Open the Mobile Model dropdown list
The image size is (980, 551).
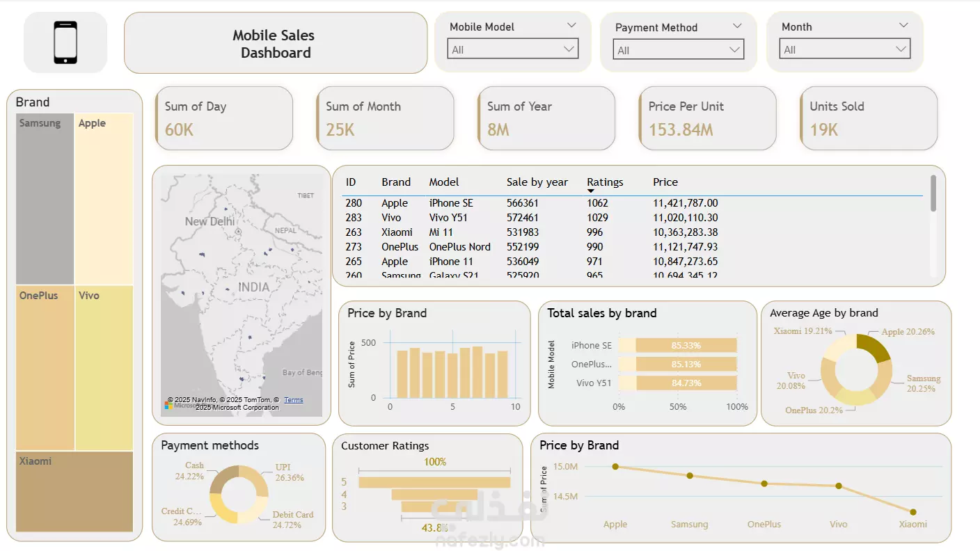tap(513, 49)
